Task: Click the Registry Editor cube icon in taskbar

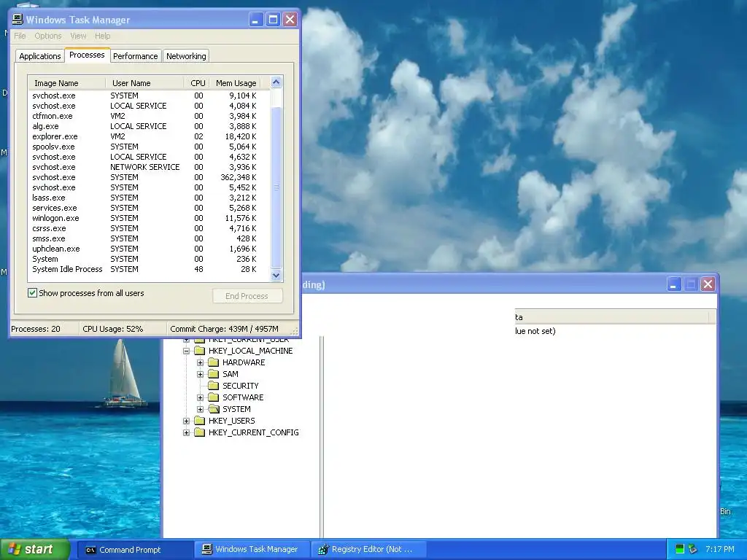Action: [x=323, y=550]
